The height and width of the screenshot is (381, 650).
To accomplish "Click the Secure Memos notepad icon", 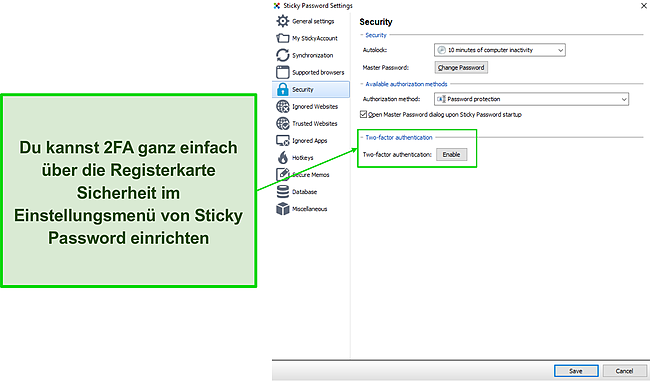I will pyautogui.click(x=283, y=175).
